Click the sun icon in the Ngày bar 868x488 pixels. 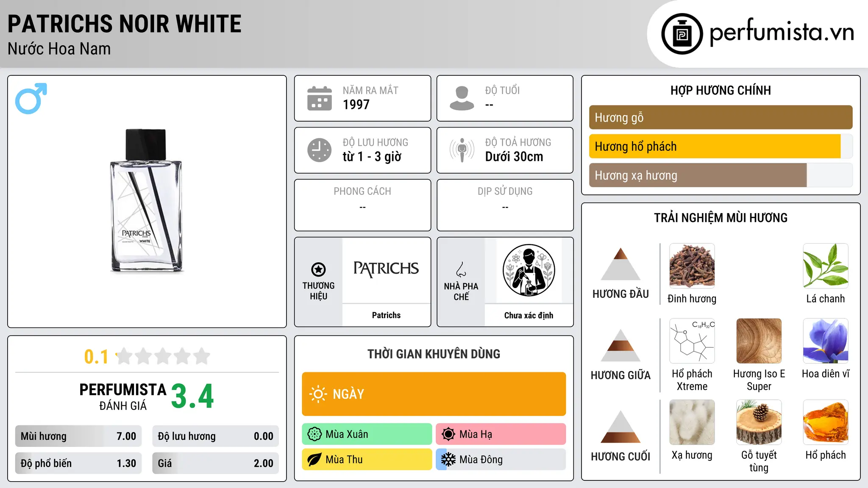(318, 394)
